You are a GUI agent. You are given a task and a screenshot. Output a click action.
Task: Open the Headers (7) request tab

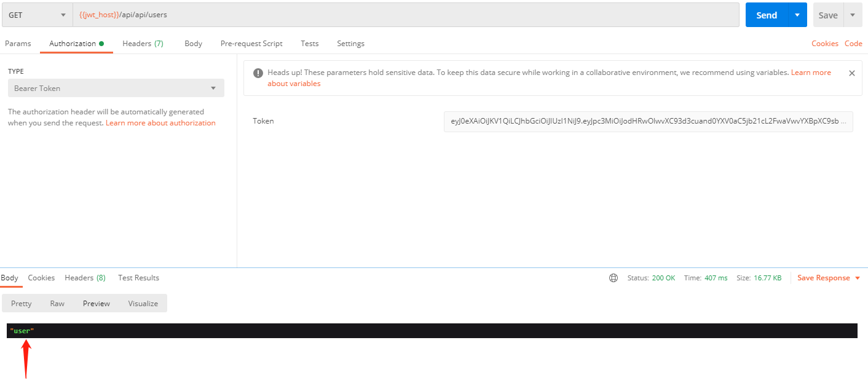coord(143,44)
